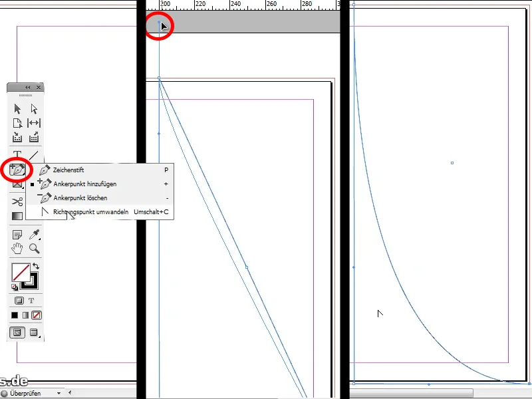Click the bottom-left anchor of the curve
This screenshot has height=399, width=532.
(x=354, y=384)
